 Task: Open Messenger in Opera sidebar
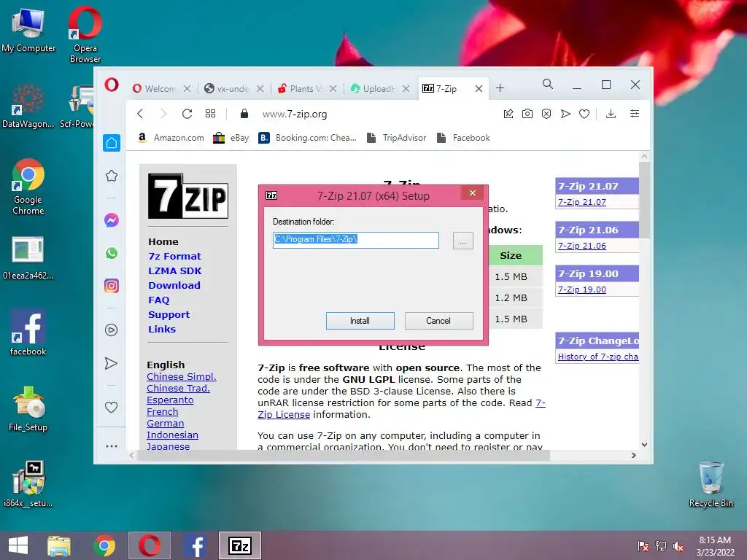[x=112, y=220]
